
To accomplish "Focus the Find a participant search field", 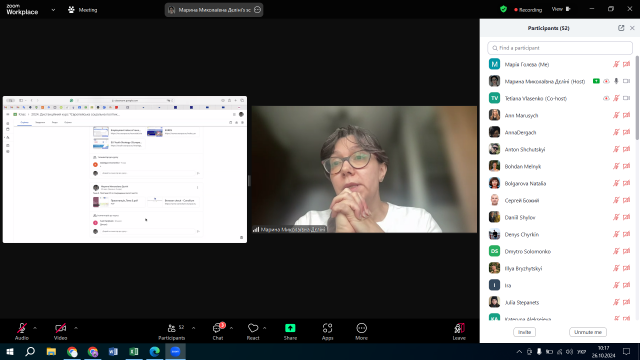I will coord(560,48).
